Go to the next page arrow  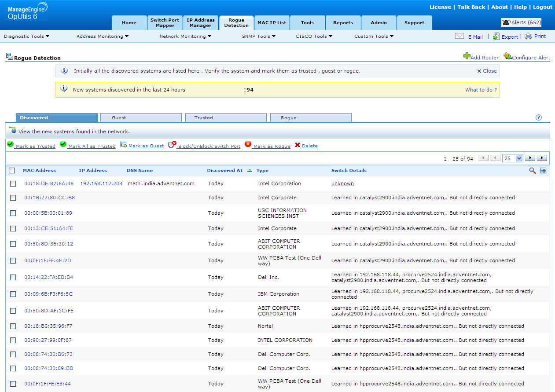(x=530, y=158)
